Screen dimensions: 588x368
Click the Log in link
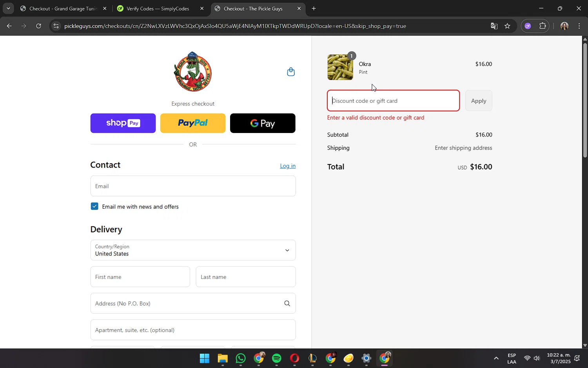click(288, 166)
